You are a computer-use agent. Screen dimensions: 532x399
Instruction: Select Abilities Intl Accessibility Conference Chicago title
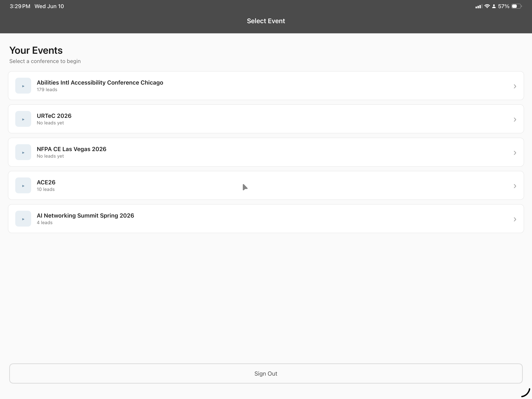(x=100, y=83)
